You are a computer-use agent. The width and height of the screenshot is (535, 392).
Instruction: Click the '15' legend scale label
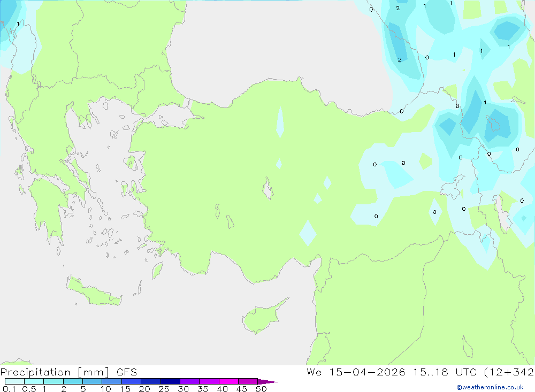click(x=125, y=389)
